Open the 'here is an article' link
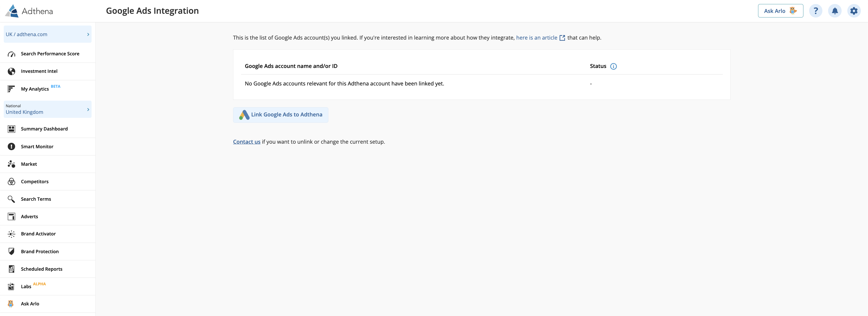This screenshot has width=868, height=316. (x=536, y=38)
